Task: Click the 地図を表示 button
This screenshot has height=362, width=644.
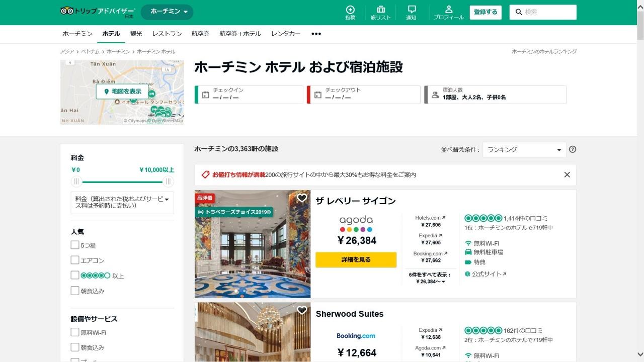Action: pos(122,92)
